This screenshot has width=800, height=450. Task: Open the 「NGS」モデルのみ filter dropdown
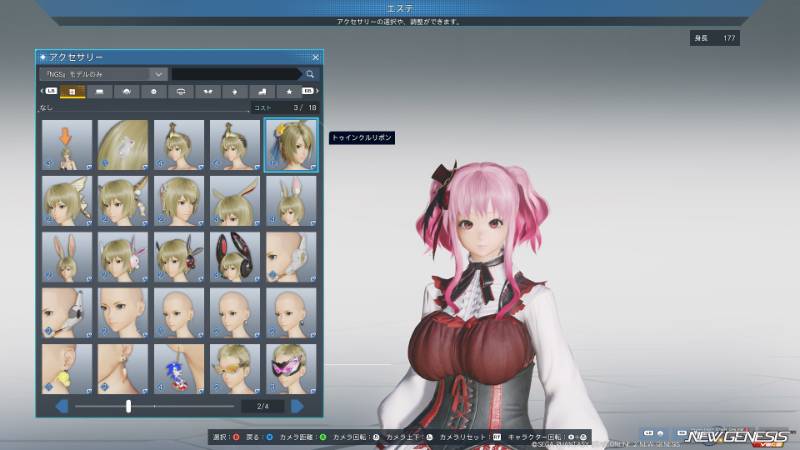[x=104, y=74]
